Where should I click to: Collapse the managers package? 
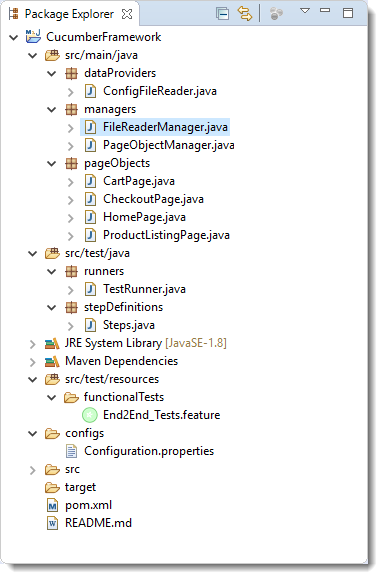click(52, 110)
